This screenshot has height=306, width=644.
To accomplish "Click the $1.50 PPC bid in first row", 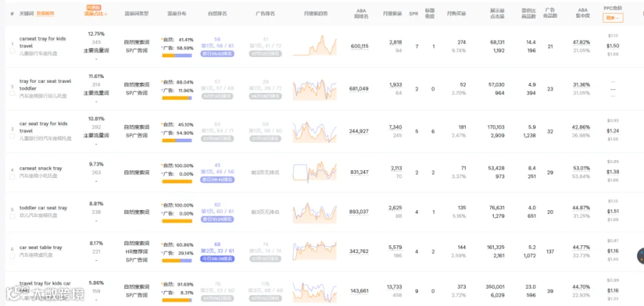I will [613, 46].
